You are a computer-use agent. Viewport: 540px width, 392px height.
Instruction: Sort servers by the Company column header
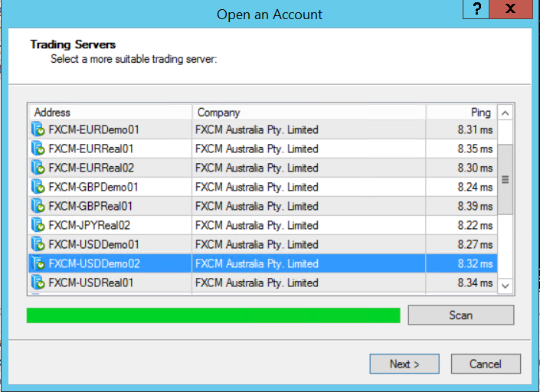coord(309,113)
